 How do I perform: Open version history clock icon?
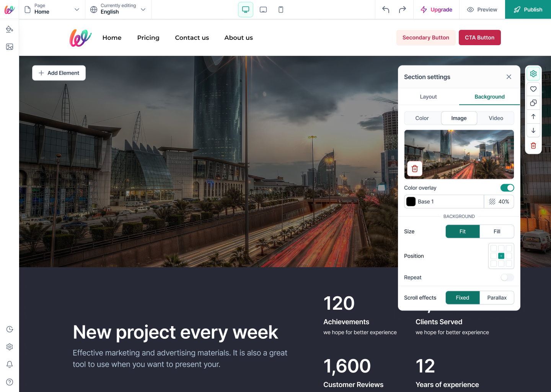(x=10, y=329)
